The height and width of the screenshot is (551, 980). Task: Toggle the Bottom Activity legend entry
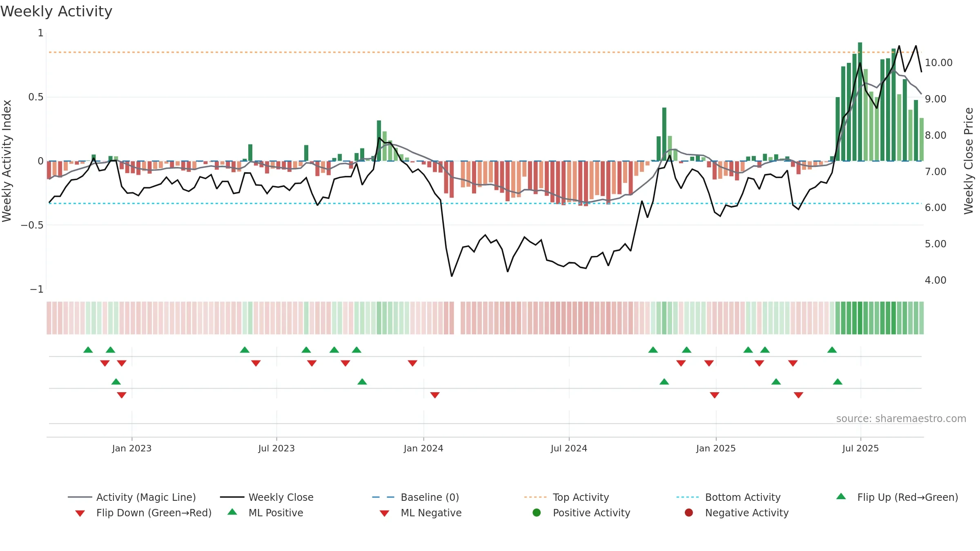pyautogui.click(x=728, y=497)
